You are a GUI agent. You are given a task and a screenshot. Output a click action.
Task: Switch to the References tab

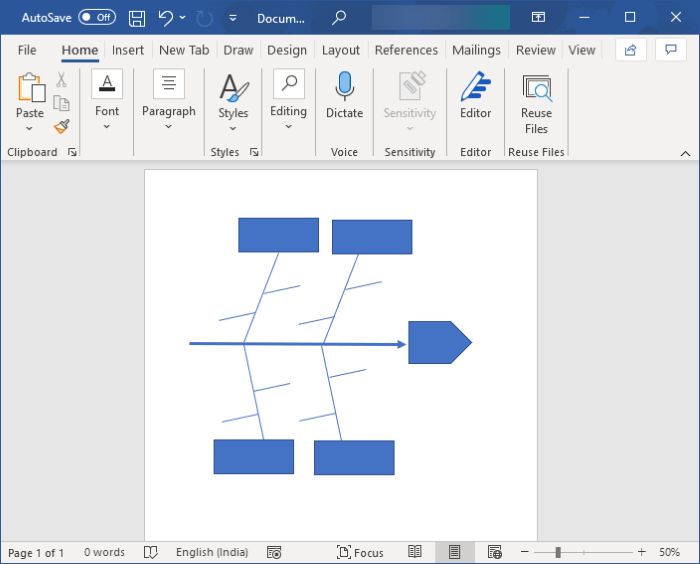click(x=406, y=50)
